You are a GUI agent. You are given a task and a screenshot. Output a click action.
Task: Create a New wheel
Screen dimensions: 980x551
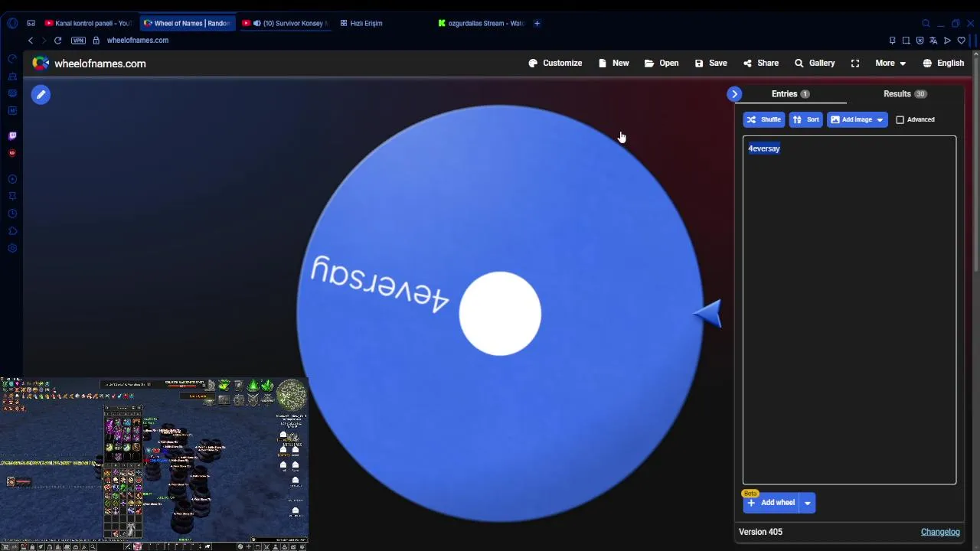614,64
